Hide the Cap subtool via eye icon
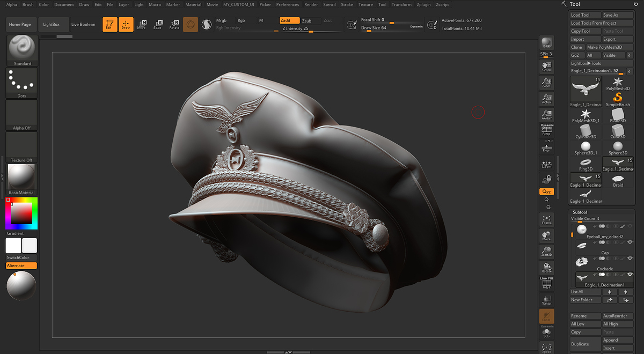The width and height of the screenshot is (644, 354). (630, 243)
